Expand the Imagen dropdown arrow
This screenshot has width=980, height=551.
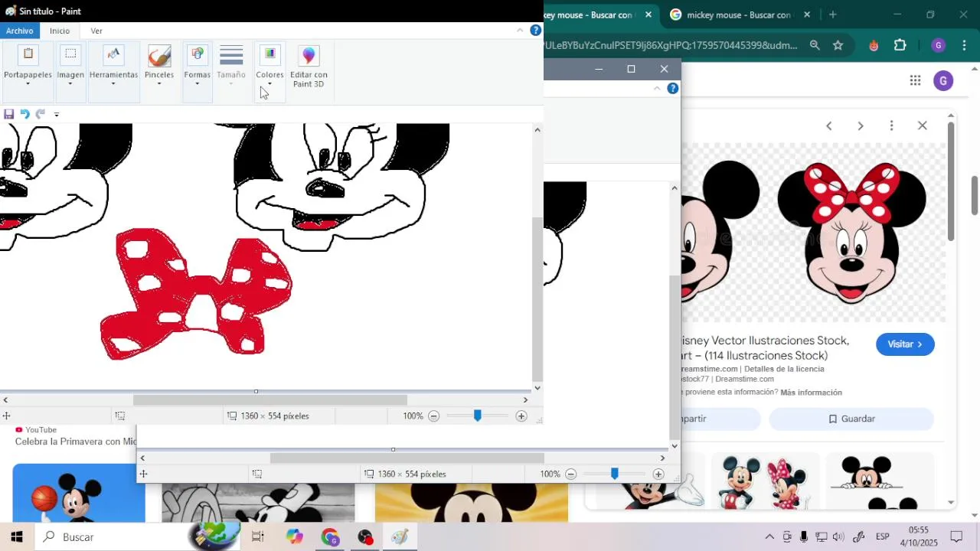(x=70, y=83)
